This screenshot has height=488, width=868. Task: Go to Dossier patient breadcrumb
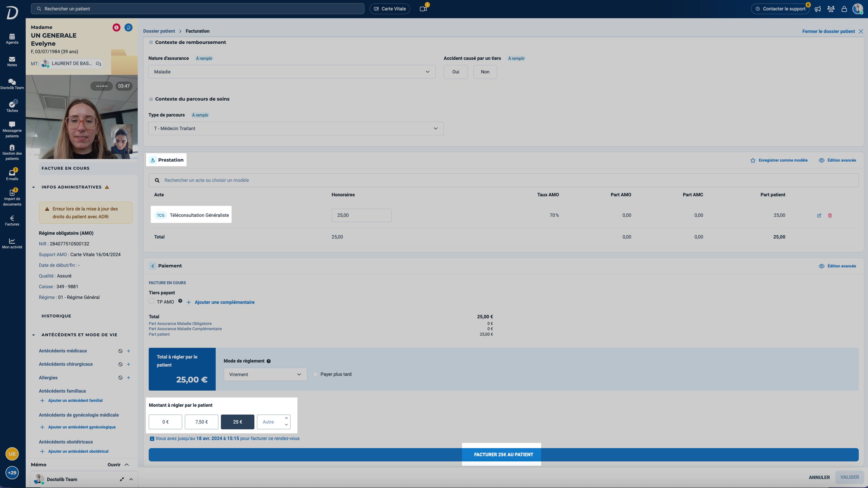click(x=159, y=31)
